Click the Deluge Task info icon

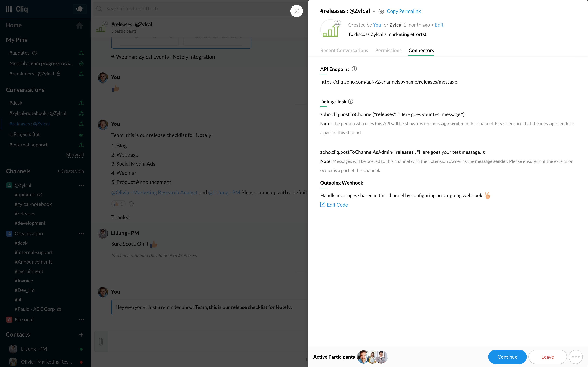351,102
